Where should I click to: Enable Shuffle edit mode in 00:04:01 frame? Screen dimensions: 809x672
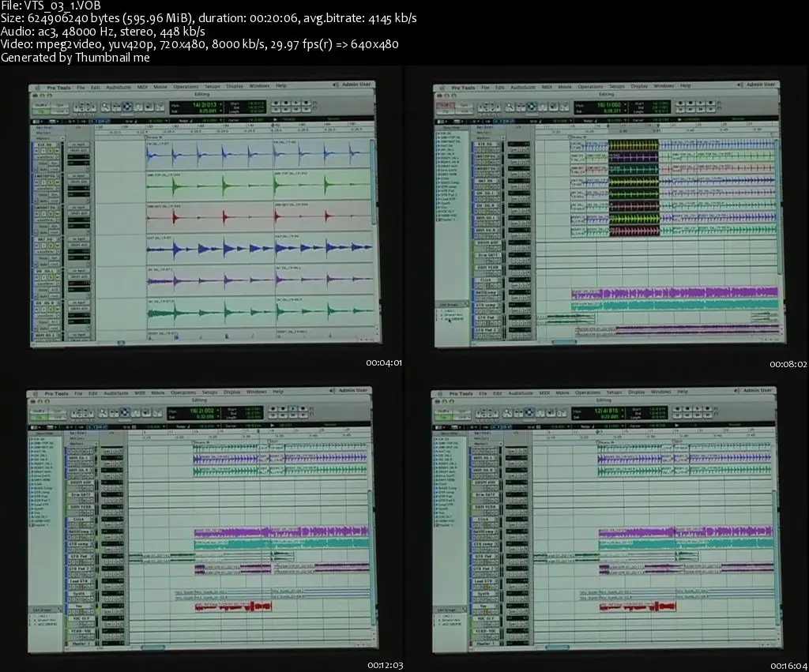click(x=41, y=105)
